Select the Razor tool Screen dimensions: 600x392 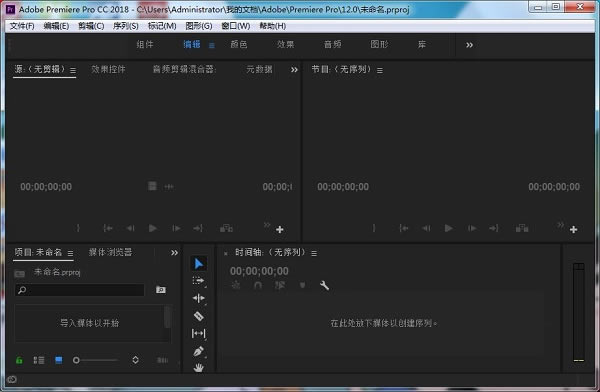point(199,316)
